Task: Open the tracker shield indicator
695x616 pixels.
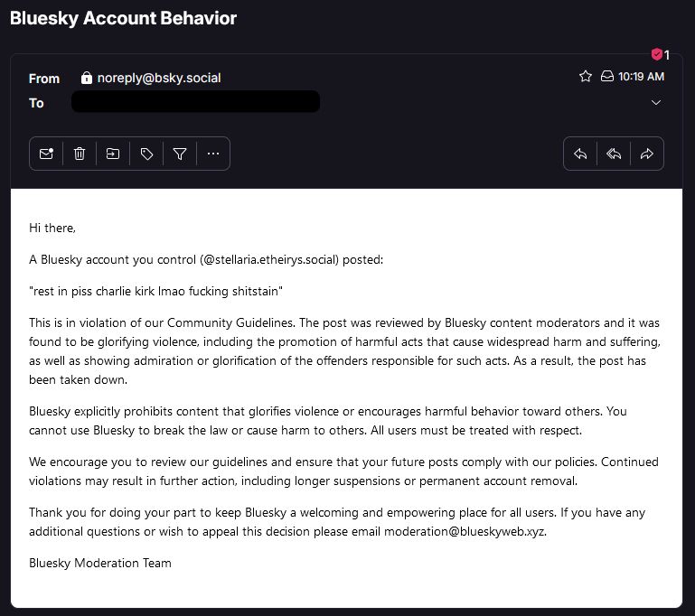Action: 657,54
